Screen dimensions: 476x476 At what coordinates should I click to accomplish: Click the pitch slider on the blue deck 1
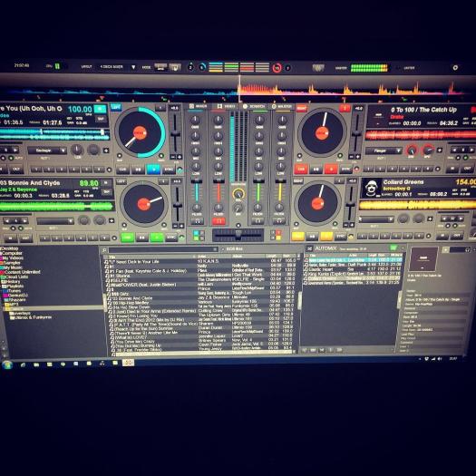(175, 133)
